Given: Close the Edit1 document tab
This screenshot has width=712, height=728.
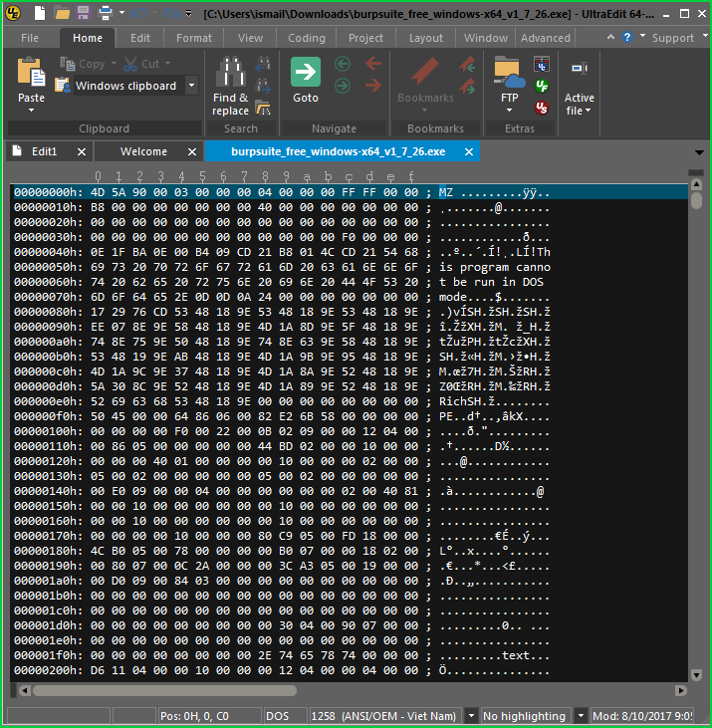Looking at the screenshot, I should (82, 151).
